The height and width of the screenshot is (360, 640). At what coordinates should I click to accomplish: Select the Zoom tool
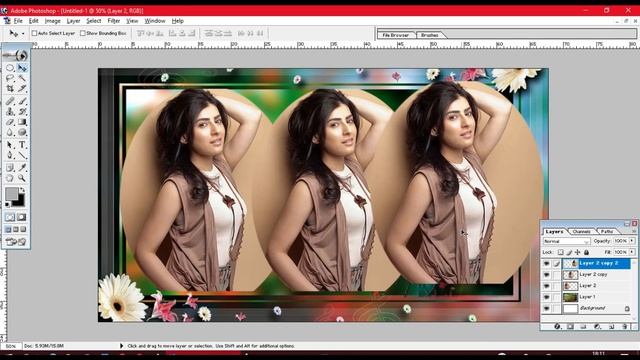click(22, 178)
